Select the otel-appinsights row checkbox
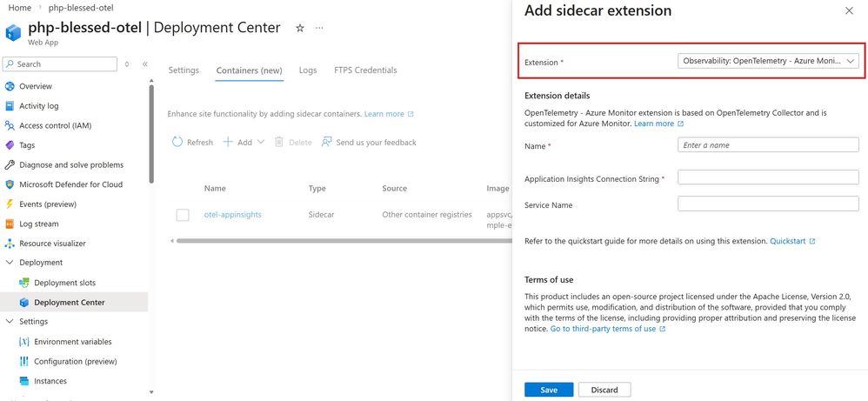 (x=183, y=215)
